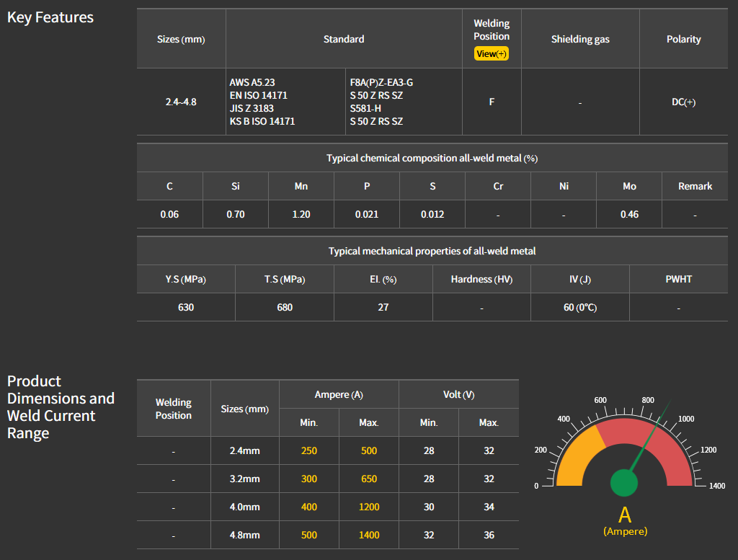738x560 pixels.
Task: Click the large yellow 'A' under the gauge
Action: click(x=625, y=515)
